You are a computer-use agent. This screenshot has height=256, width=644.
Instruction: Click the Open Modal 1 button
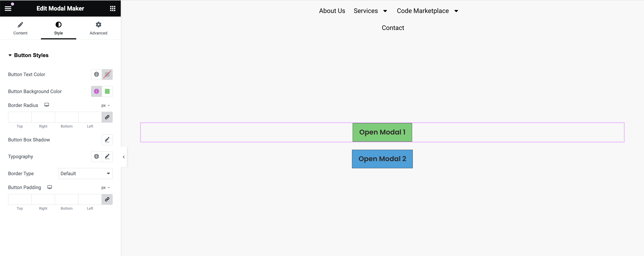click(x=382, y=132)
